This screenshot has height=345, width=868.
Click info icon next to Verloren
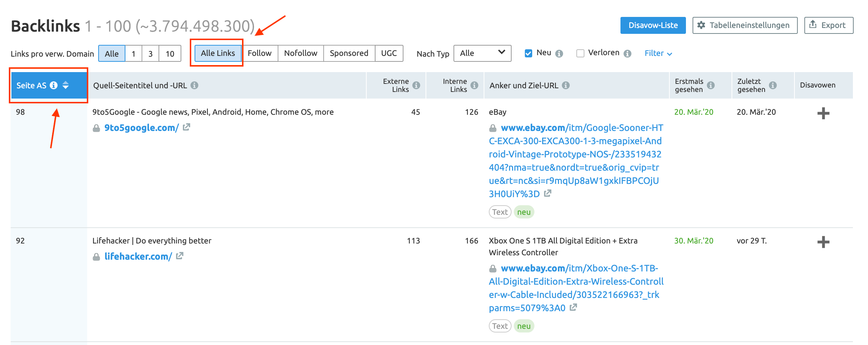tap(627, 54)
